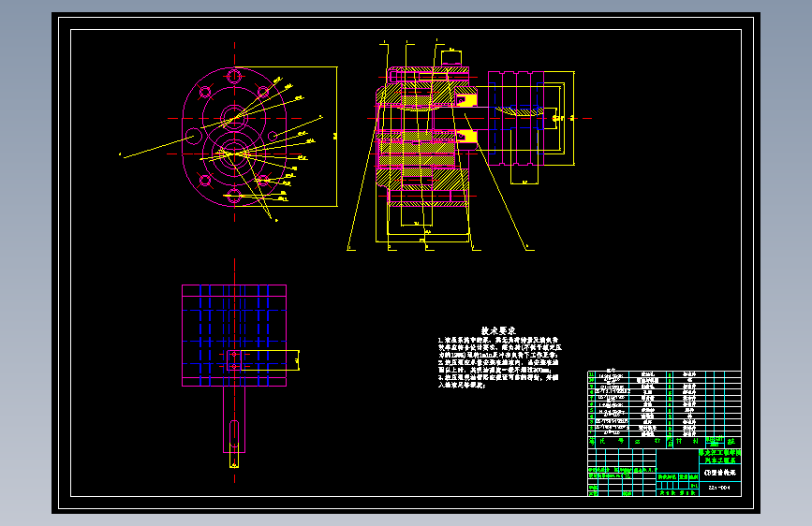Click the 'CB型齿轮泵' title block name
812x526 pixels.
point(720,473)
